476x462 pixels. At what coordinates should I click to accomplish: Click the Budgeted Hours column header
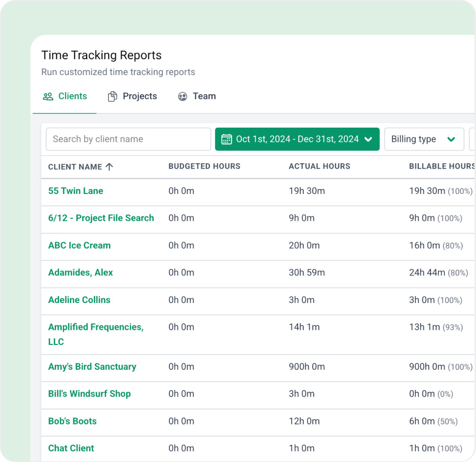[204, 166]
